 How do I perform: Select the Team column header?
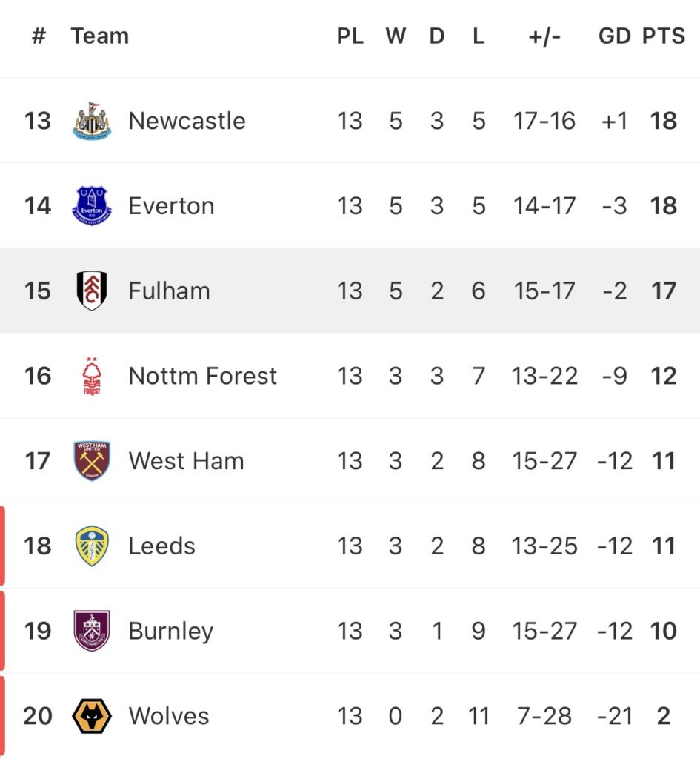[99, 36]
